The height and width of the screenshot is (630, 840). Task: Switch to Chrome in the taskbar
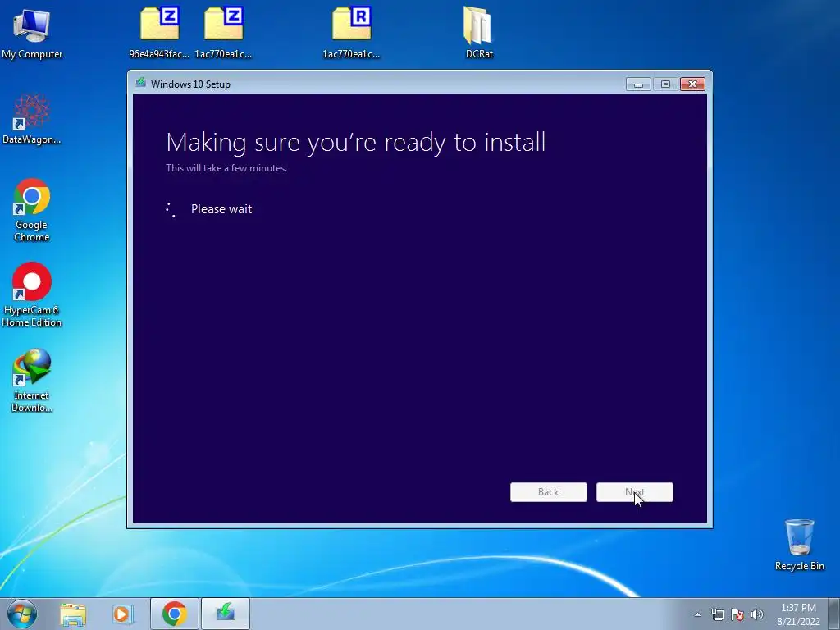[174, 614]
